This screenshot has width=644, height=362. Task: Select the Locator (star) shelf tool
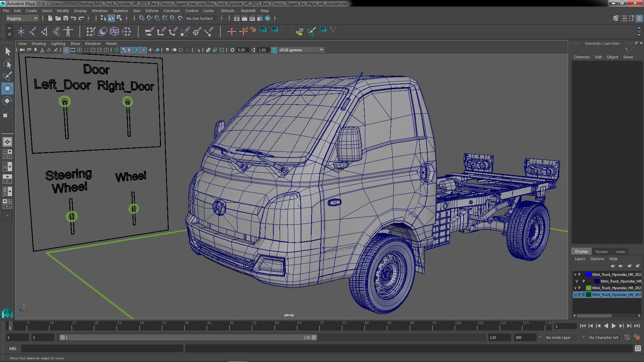click(x=21, y=32)
